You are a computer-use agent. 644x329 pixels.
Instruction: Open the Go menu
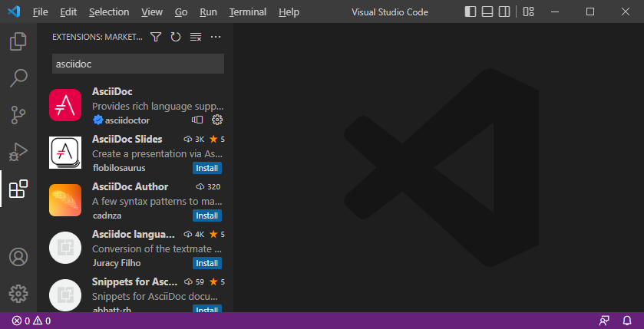[181, 12]
